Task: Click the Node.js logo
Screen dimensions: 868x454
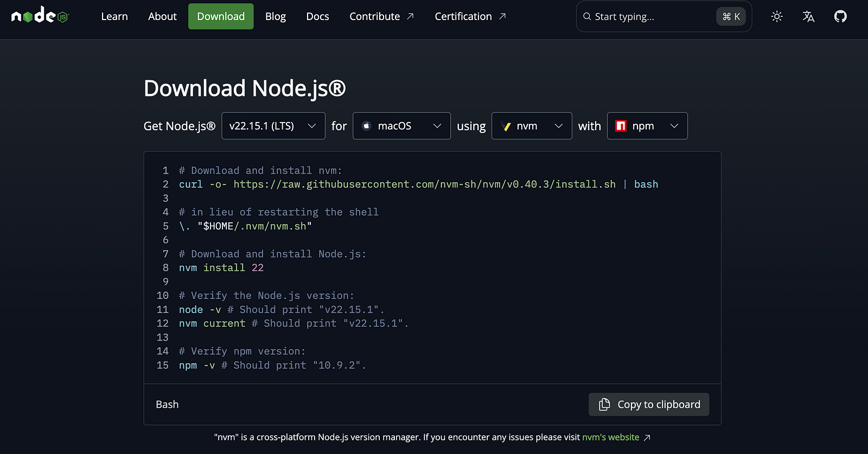Action: [x=40, y=16]
